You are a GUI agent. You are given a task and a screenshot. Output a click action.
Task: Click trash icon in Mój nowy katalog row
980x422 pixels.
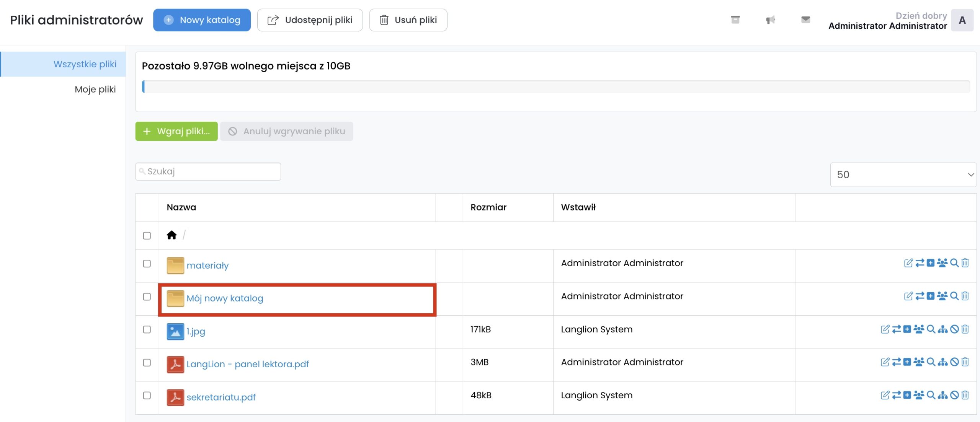coord(965,296)
